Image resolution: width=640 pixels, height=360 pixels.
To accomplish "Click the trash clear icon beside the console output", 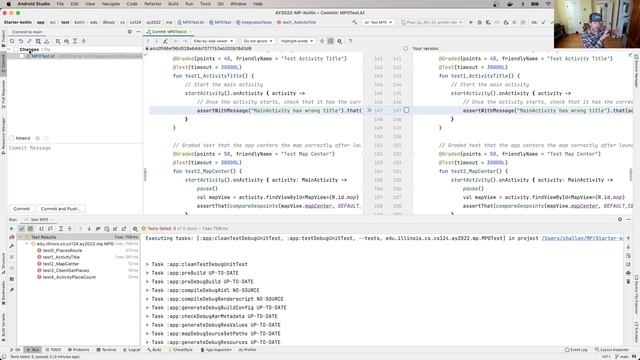I will 629,282.
